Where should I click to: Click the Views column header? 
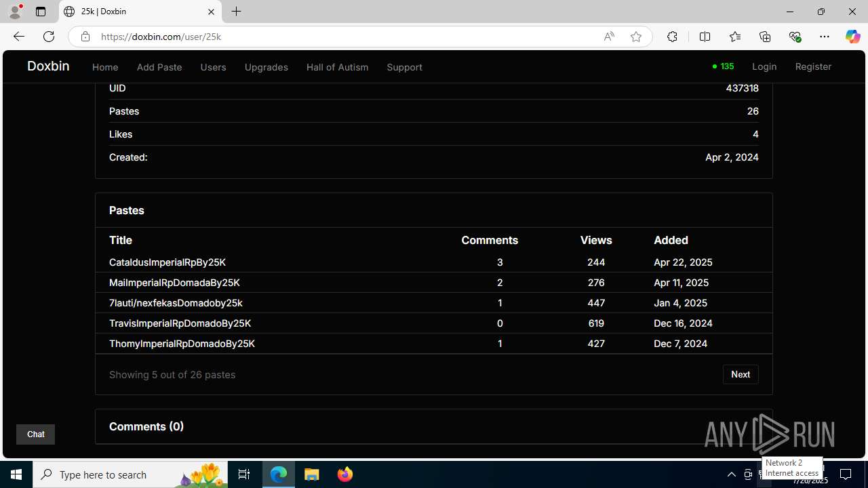click(596, 240)
